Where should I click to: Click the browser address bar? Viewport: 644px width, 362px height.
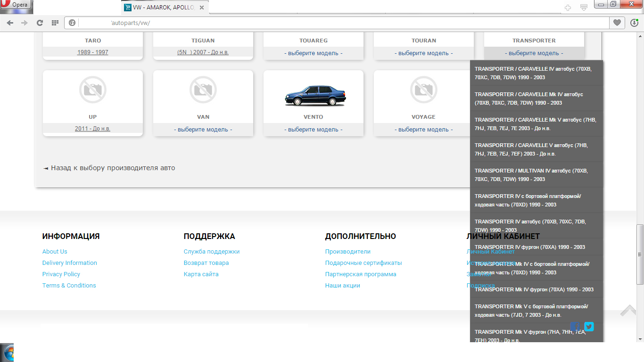tap(330, 23)
